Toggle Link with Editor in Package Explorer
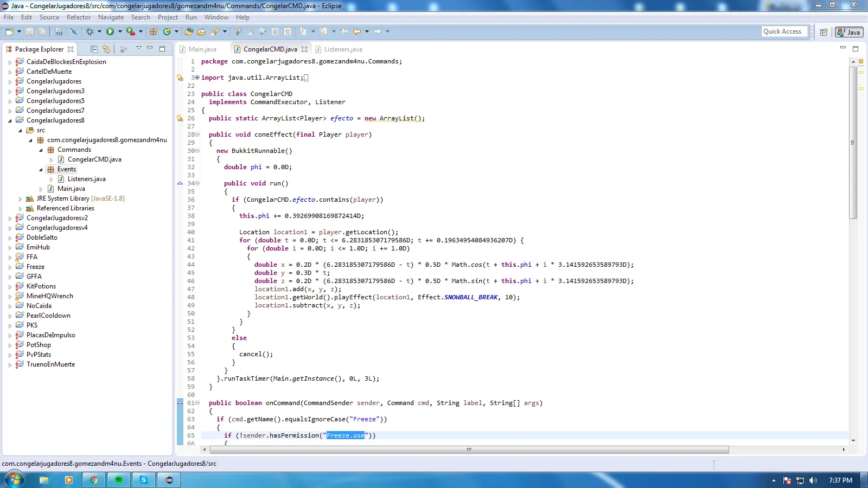 point(106,49)
